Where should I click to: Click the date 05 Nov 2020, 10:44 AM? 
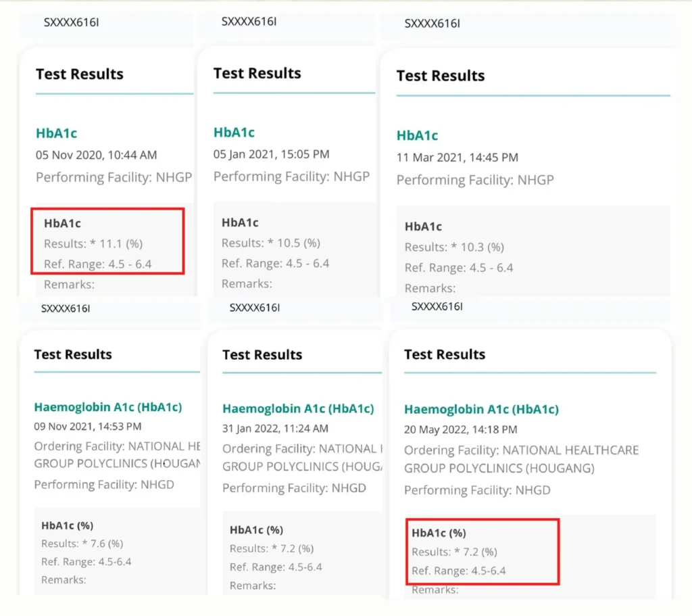tap(96, 155)
